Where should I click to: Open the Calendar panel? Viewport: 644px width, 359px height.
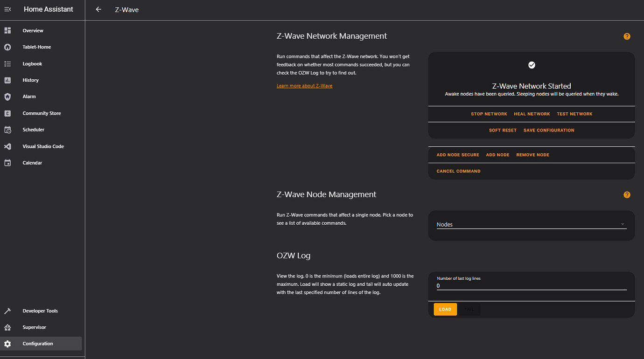pos(32,162)
